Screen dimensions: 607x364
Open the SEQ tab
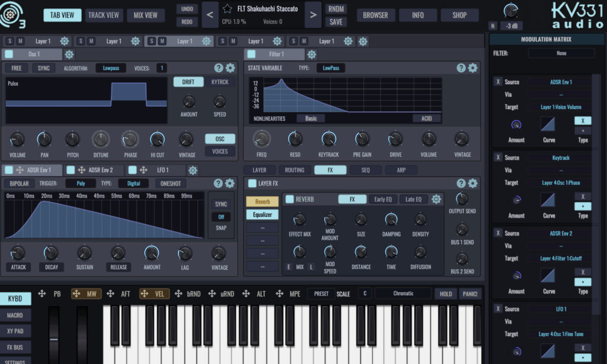click(x=365, y=170)
